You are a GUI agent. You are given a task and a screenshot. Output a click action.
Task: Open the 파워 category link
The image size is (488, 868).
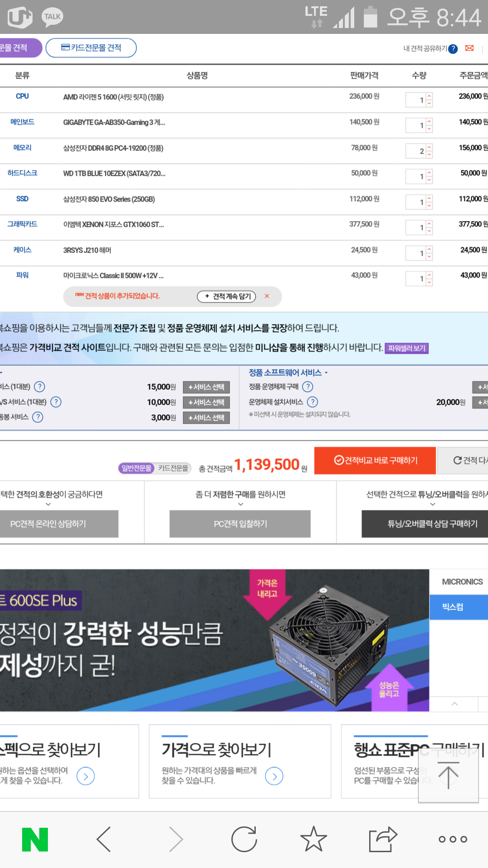click(x=22, y=275)
